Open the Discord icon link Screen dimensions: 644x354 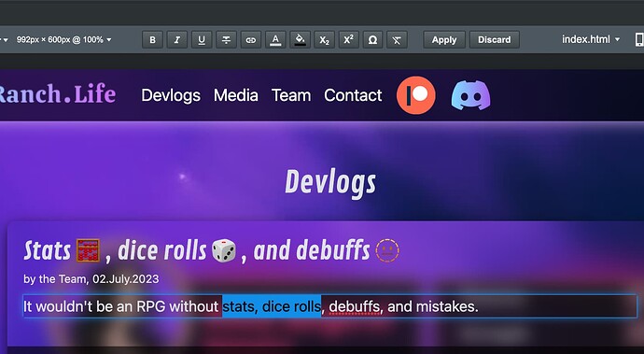tap(470, 95)
